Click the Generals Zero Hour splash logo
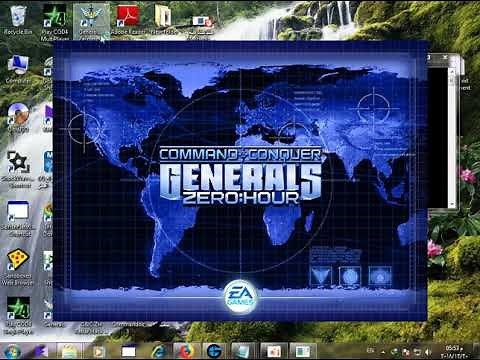The image size is (480, 360). 241,176
